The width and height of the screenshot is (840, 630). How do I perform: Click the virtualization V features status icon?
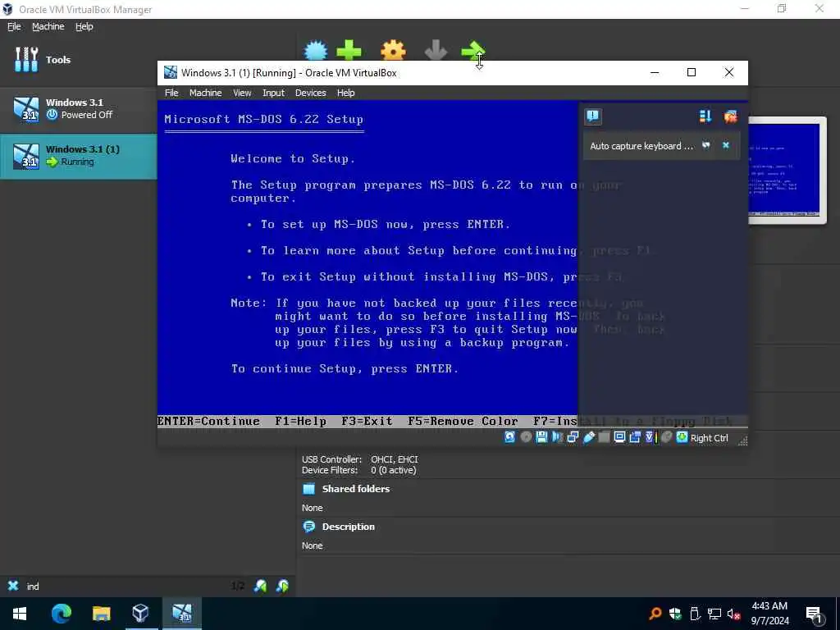pyautogui.click(x=651, y=437)
